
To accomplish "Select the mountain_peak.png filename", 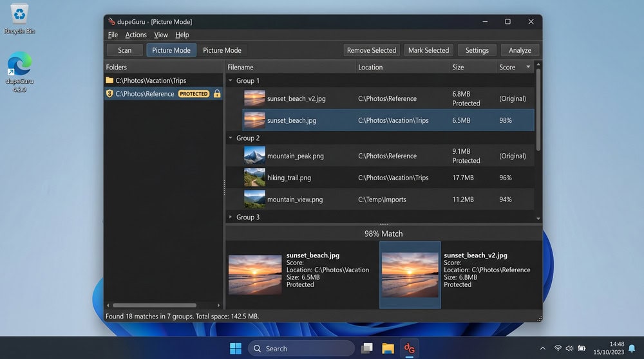I will 296,156.
